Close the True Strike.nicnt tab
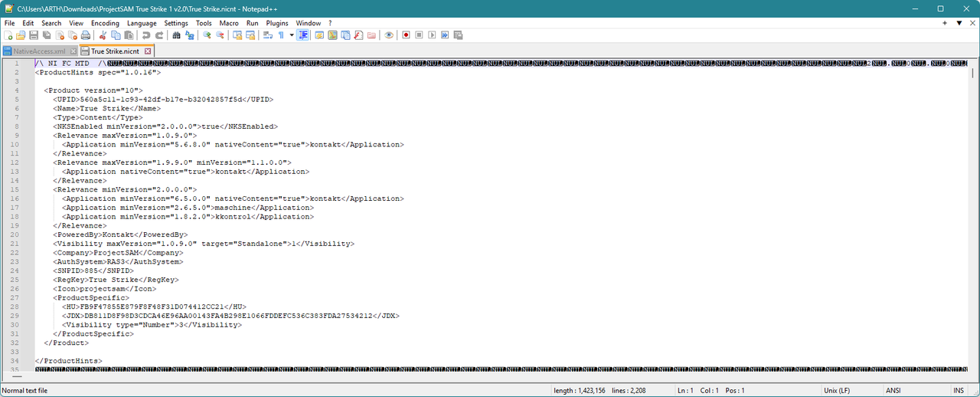The width and height of the screenshot is (980, 397). (x=149, y=51)
